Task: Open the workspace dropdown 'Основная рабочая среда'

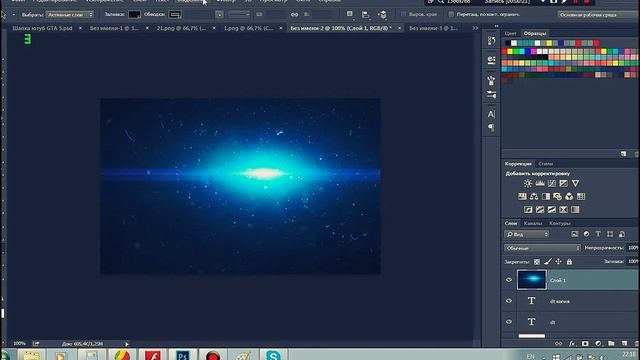Action: tap(598, 14)
